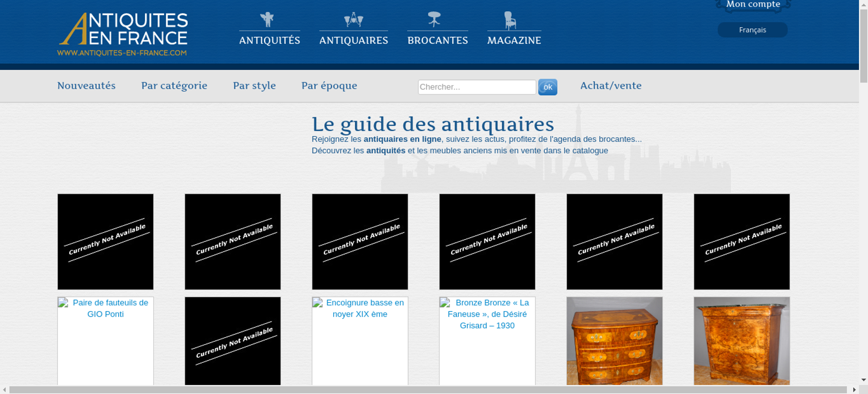Click the right arrow of horizontal scrollbar
Screen dimensions: 868x394
(x=854, y=390)
